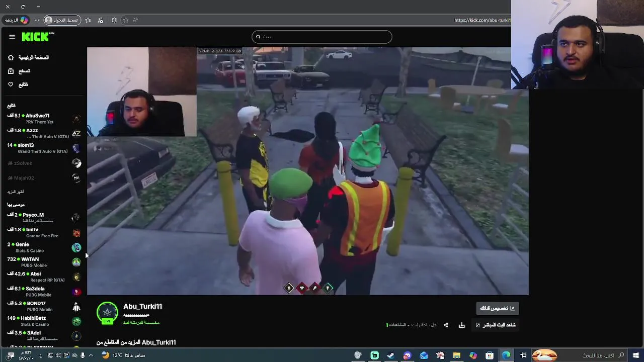Download the clip with download icon
This screenshot has height=362, width=644.
pos(462,325)
